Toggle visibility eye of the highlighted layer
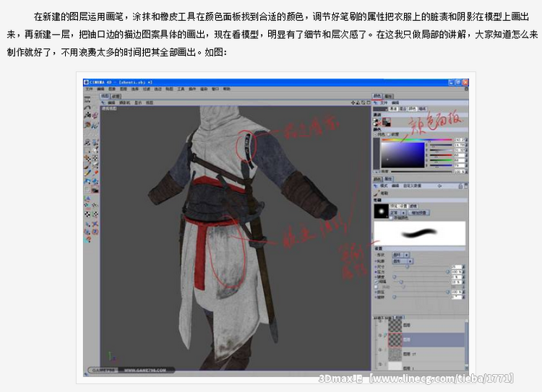The image size is (542, 392). click(380, 335)
